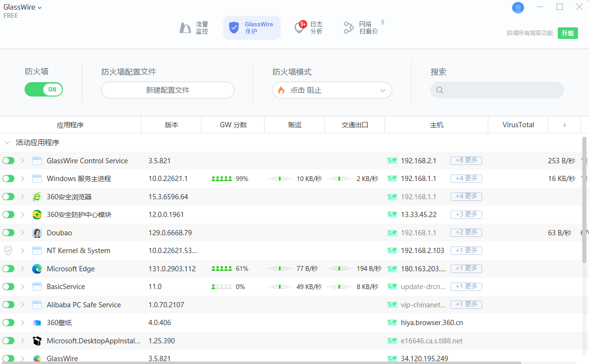Screen dimensions: 589x364
Task: Open the firewall mode dropdown
Action: [x=332, y=90]
